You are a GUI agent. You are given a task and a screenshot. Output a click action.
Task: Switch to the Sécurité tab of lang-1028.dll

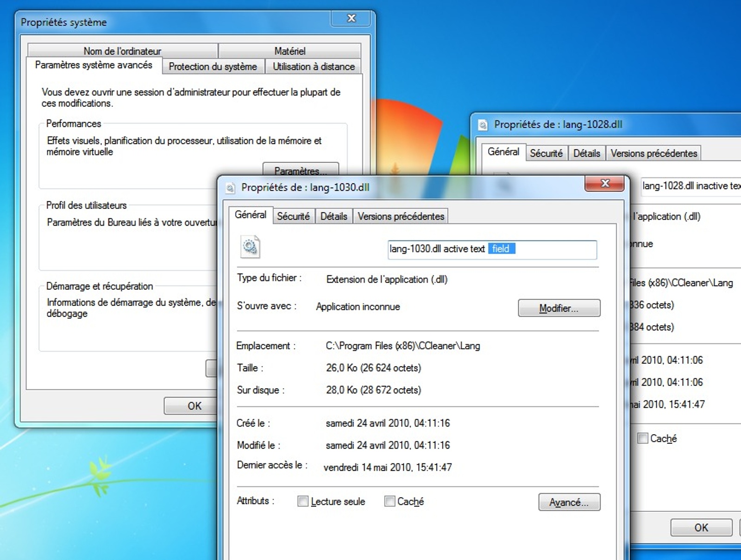click(546, 153)
